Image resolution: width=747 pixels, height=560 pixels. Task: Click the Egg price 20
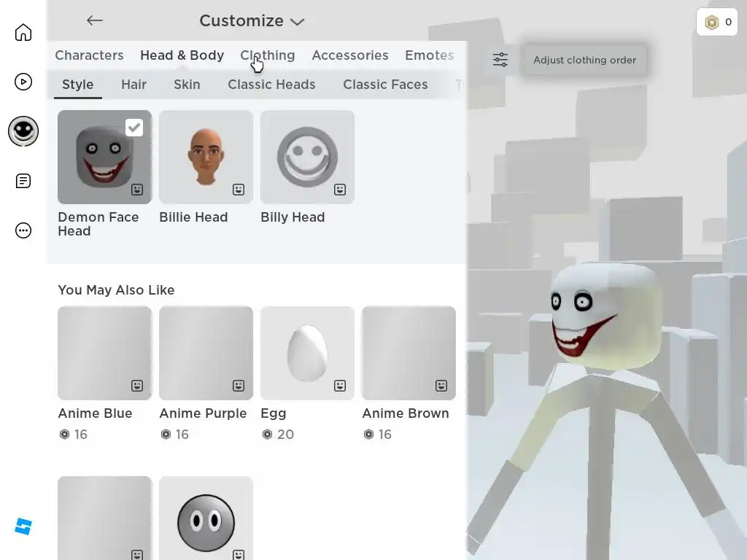(278, 435)
